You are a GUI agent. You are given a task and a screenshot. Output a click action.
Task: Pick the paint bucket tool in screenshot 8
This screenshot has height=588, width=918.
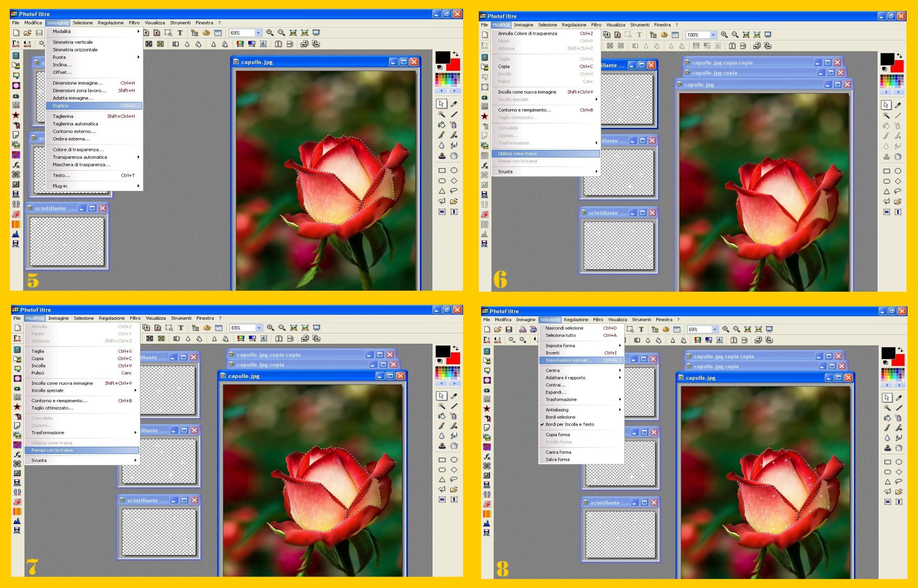click(x=887, y=418)
